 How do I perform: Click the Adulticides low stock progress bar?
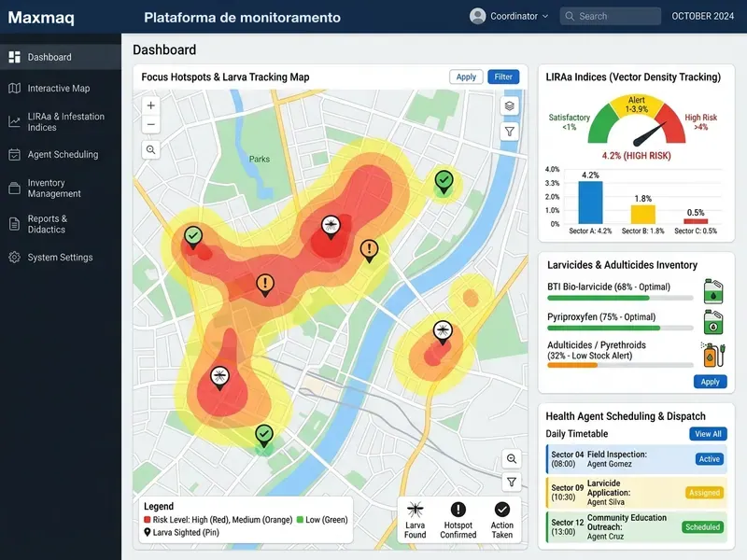(620, 365)
